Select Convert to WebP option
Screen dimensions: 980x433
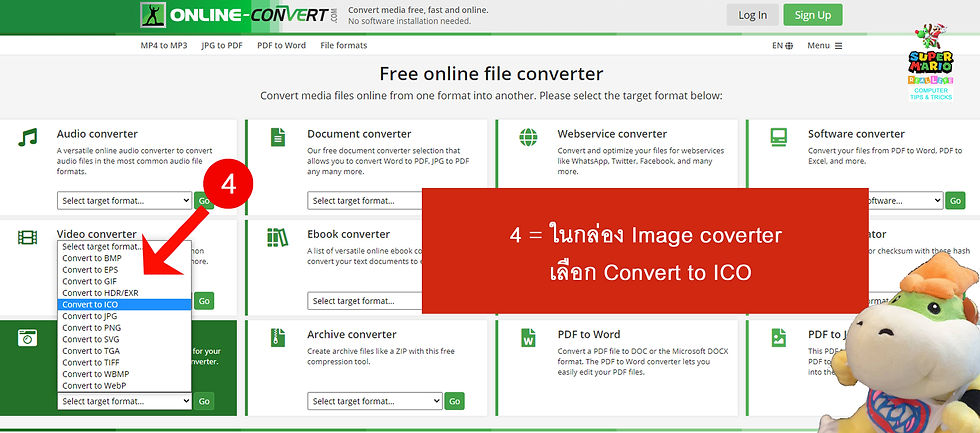[x=124, y=386]
